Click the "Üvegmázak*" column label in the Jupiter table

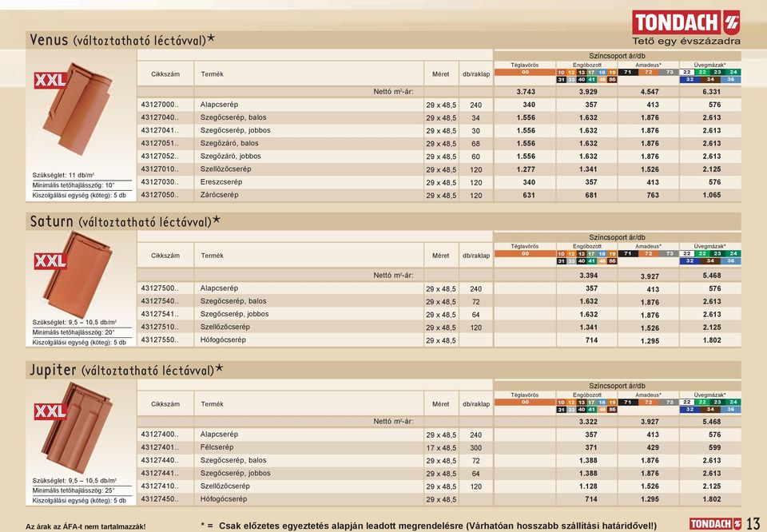(x=709, y=395)
